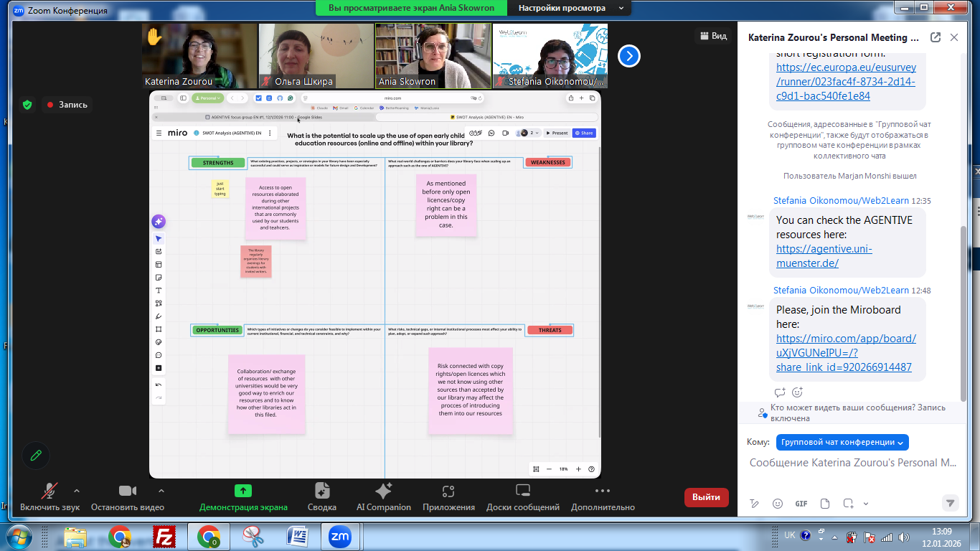The image size is (980, 551).
Task: Open the AI Companion panel
Action: 383,491
